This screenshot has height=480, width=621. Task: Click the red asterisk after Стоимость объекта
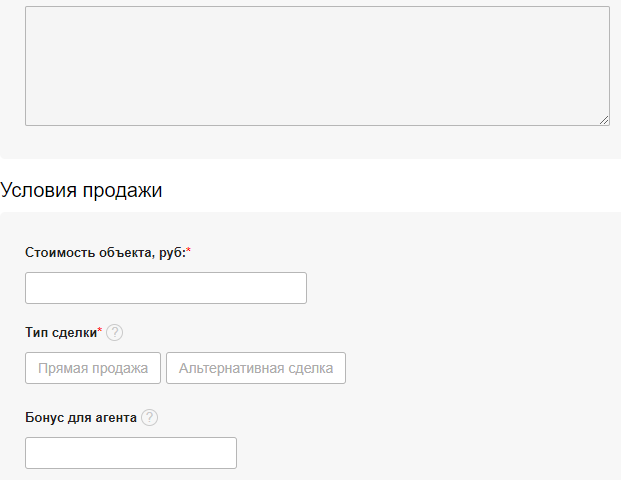coord(189,253)
